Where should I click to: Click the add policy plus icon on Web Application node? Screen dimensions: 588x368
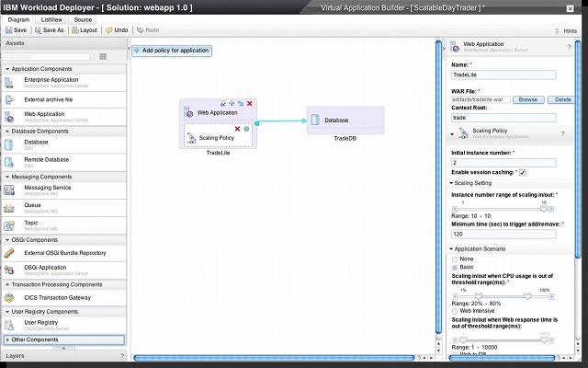tap(232, 103)
